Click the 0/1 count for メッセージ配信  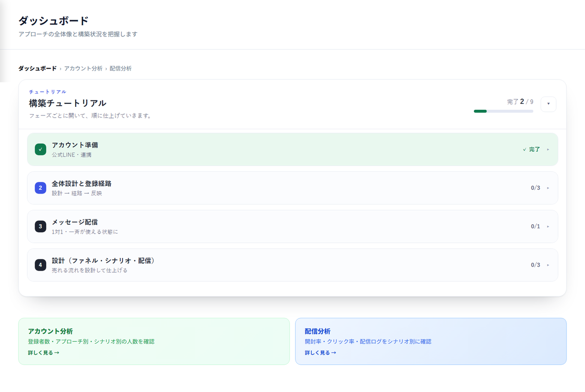(536, 226)
